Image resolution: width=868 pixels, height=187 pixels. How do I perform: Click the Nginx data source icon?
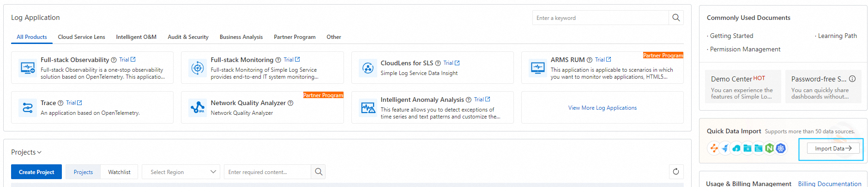[769, 148]
